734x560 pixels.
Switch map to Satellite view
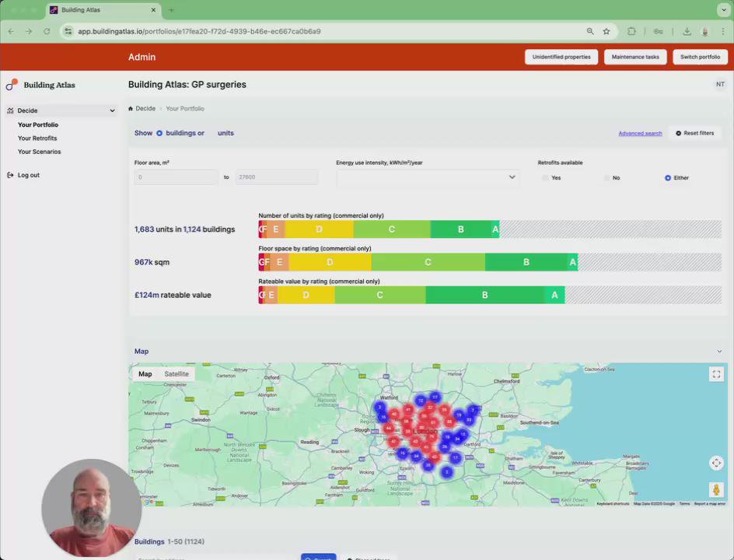coord(177,374)
